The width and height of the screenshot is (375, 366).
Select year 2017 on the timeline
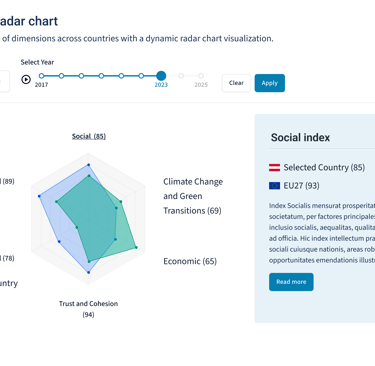tap(41, 76)
